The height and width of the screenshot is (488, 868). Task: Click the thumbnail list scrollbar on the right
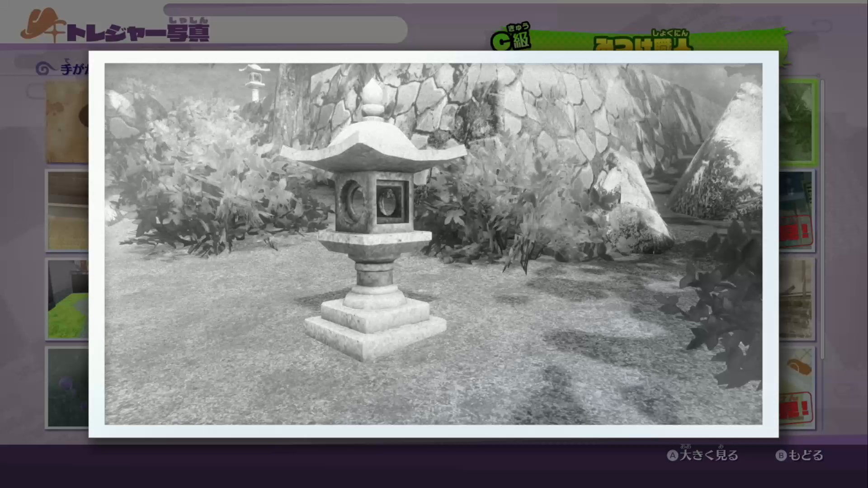[823, 220]
